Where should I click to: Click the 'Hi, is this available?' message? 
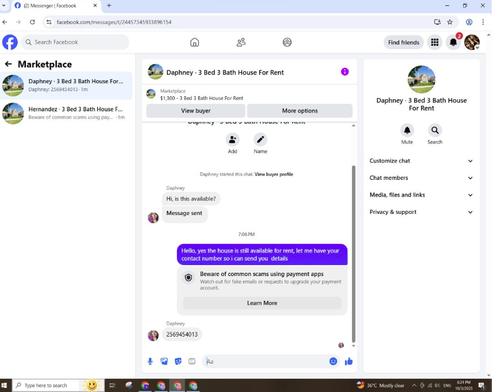191,199
